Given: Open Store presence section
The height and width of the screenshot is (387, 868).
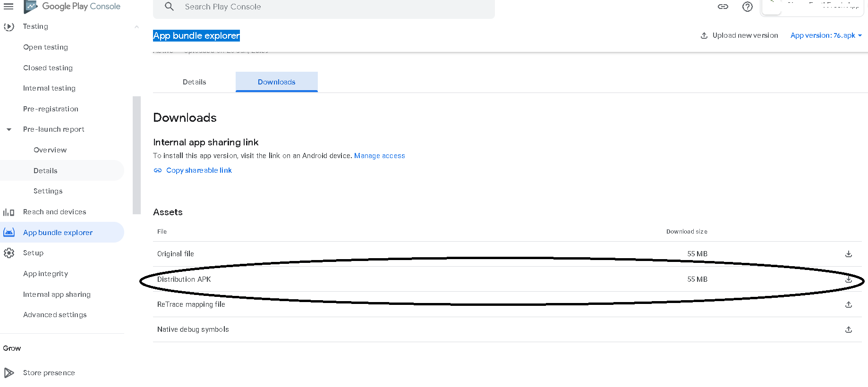Looking at the screenshot, I should click(49, 373).
